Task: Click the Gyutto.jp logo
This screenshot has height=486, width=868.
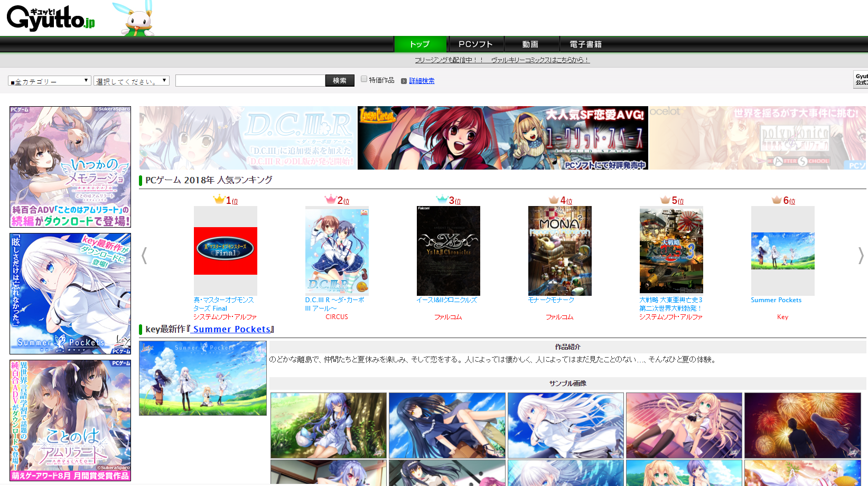Action: pos(51,18)
